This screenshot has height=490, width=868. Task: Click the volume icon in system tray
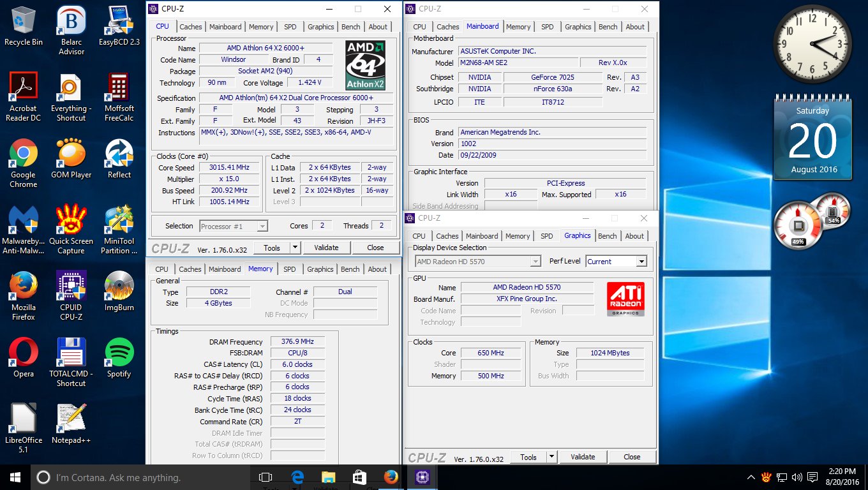[797, 477]
